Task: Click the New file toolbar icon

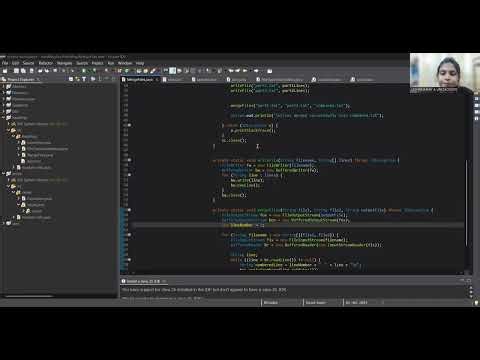Action: (x=5, y=71)
